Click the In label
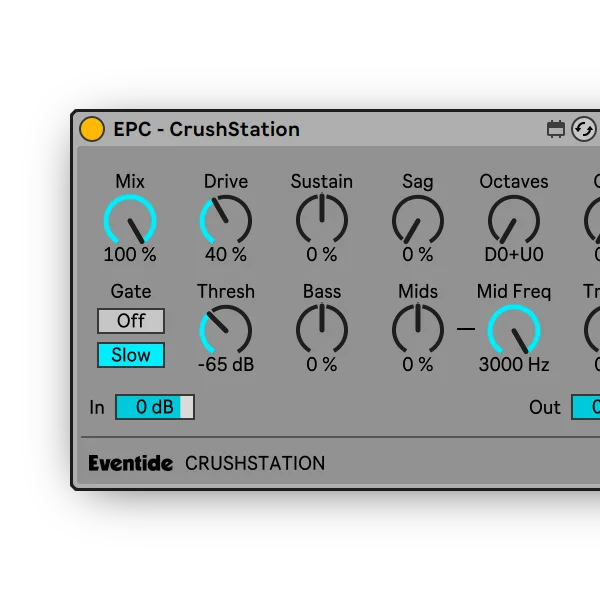This screenshot has height=600, width=600. tap(97, 408)
